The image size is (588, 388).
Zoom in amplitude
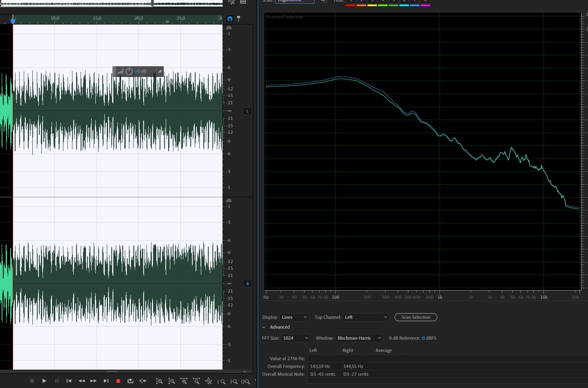pyautogui.click(x=160, y=381)
